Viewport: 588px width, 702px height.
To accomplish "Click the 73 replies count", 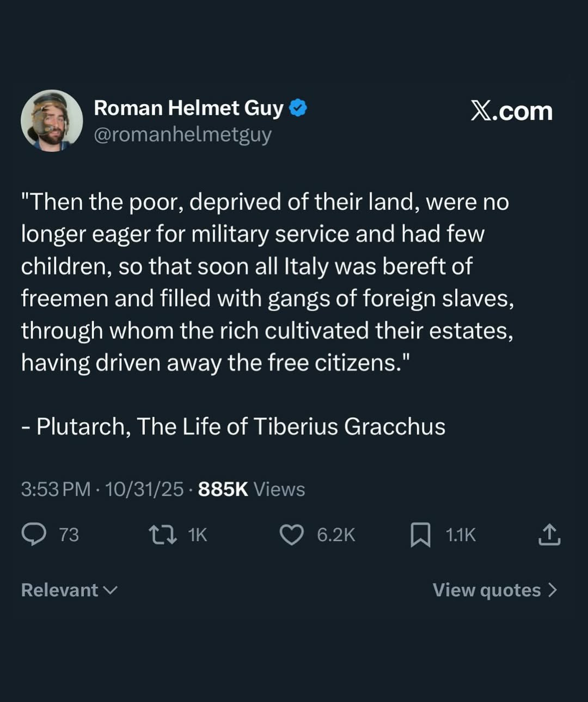I will [x=69, y=535].
